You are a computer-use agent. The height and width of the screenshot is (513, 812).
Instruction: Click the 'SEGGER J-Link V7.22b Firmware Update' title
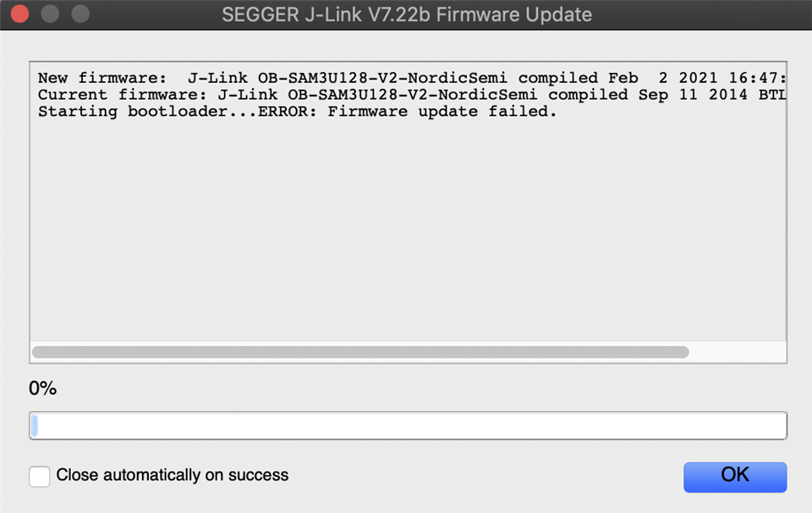(x=407, y=14)
